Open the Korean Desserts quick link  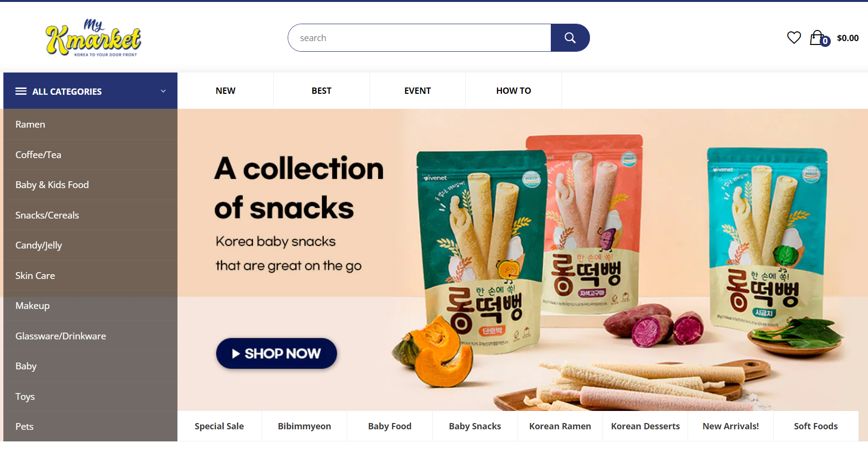coord(645,426)
